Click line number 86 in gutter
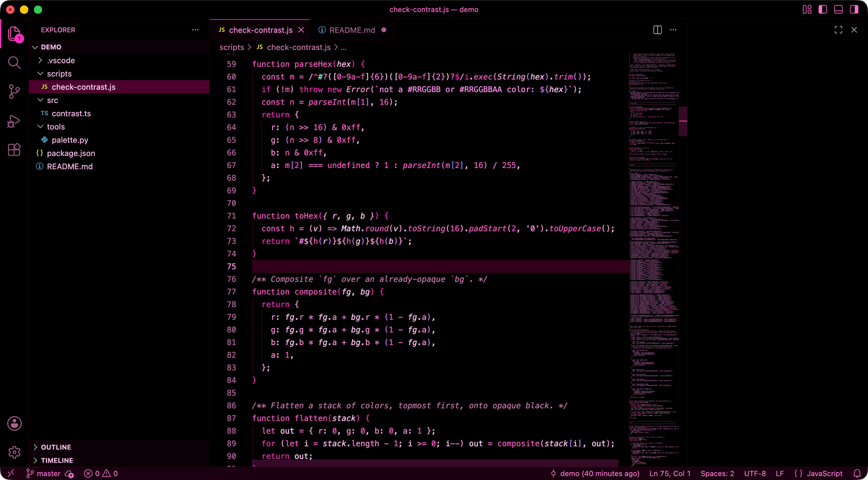 231,405
